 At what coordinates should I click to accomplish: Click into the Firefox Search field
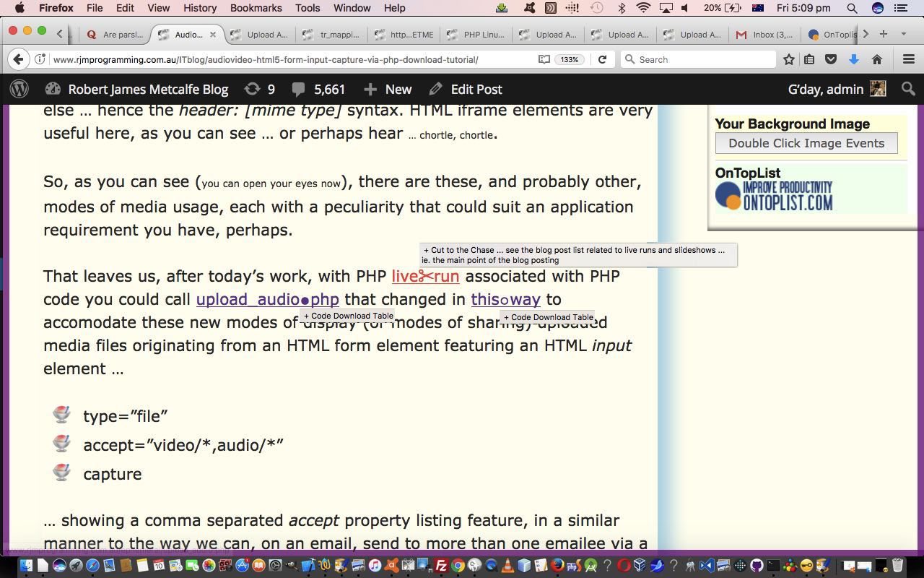(700, 59)
